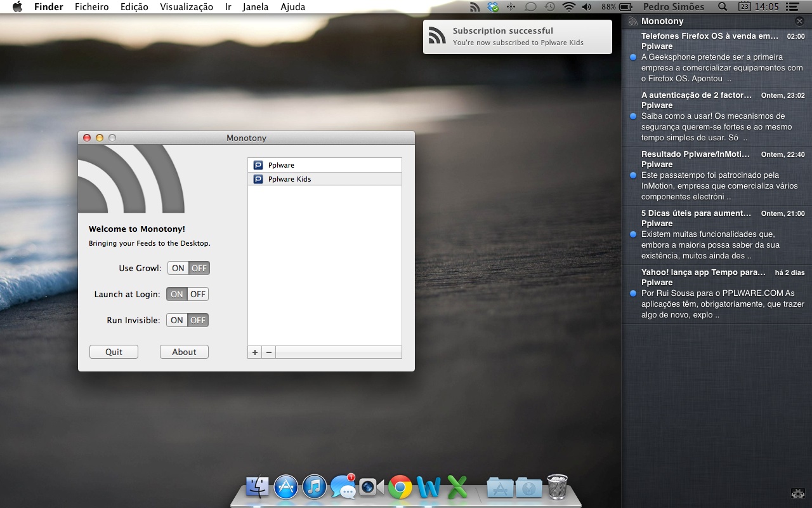
Task: Open Microsoft Word from the Dock
Action: pos(429,487)
